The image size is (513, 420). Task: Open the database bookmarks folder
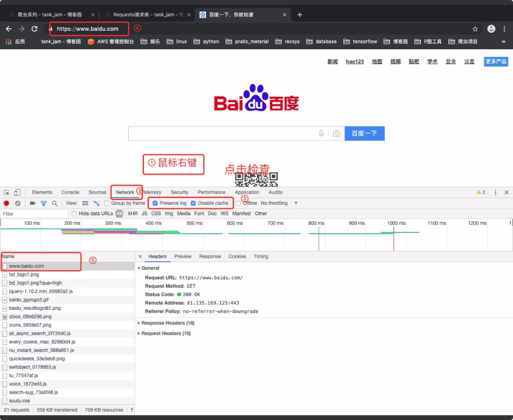tap(321, 42)
